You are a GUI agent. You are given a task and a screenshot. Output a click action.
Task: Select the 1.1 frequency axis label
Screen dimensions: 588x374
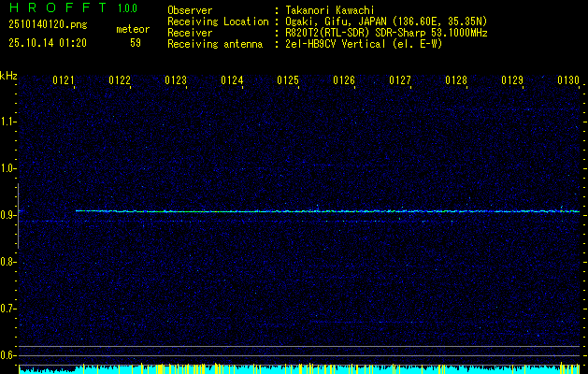(x=8, y=122)
